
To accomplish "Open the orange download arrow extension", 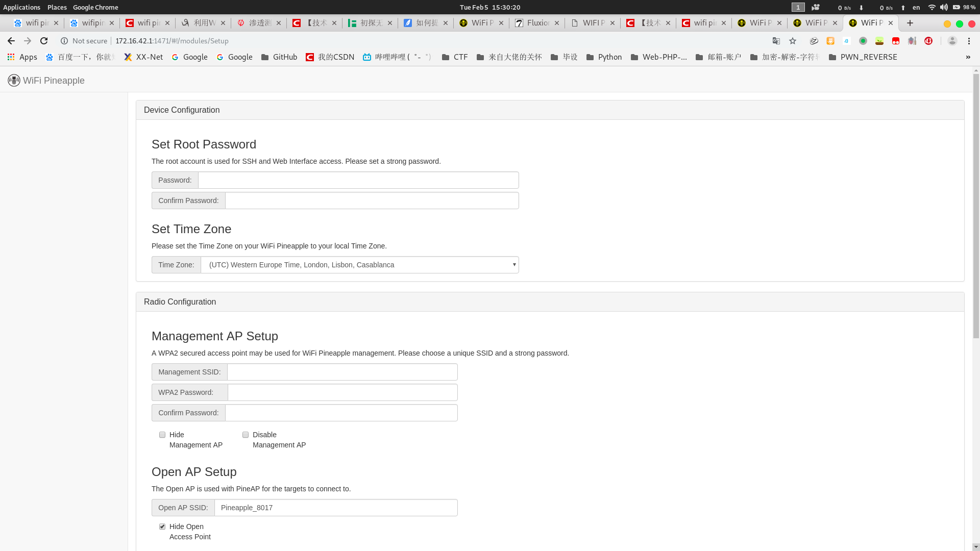I will tap(830, 41).
